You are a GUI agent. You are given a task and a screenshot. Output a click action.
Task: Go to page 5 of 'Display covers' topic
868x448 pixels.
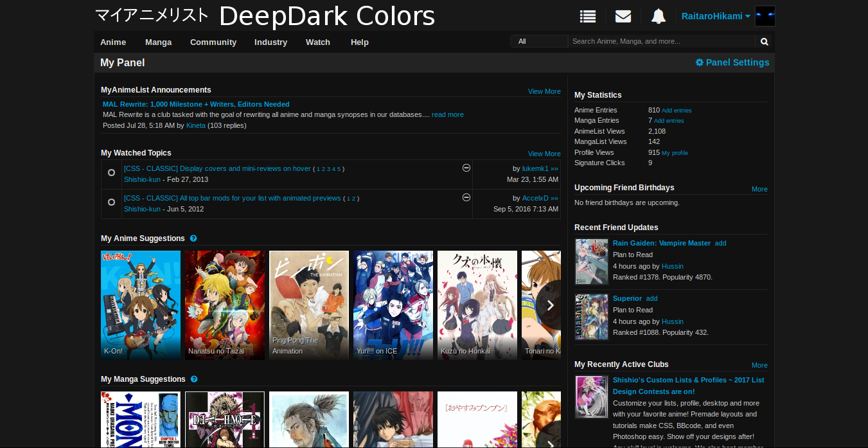tap(339, 169)
